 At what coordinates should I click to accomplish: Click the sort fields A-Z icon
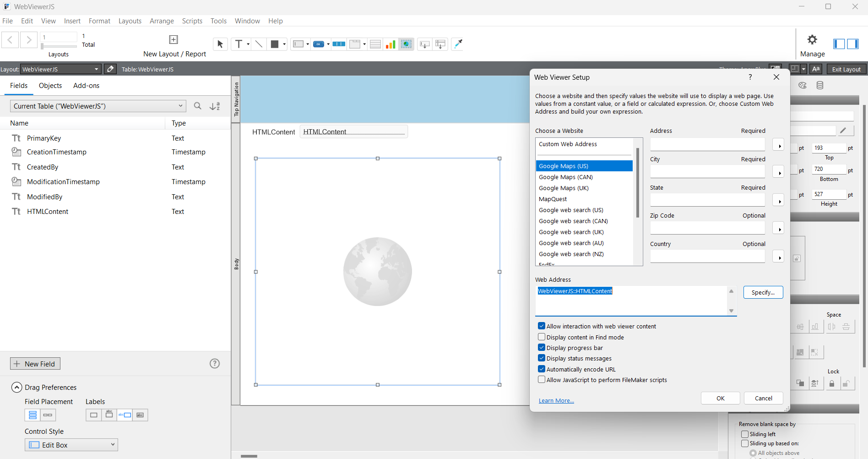[215, 106]
